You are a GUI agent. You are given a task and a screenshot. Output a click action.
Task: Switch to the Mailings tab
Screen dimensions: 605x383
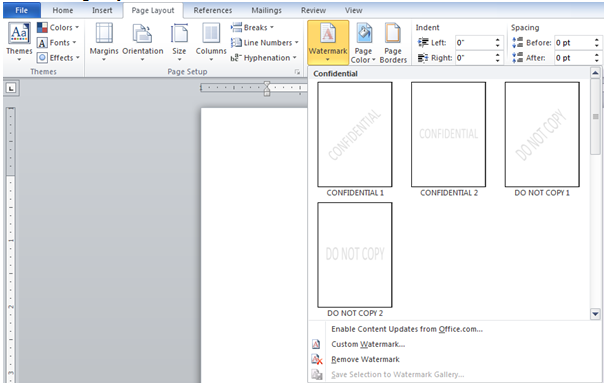click(266, 10)
